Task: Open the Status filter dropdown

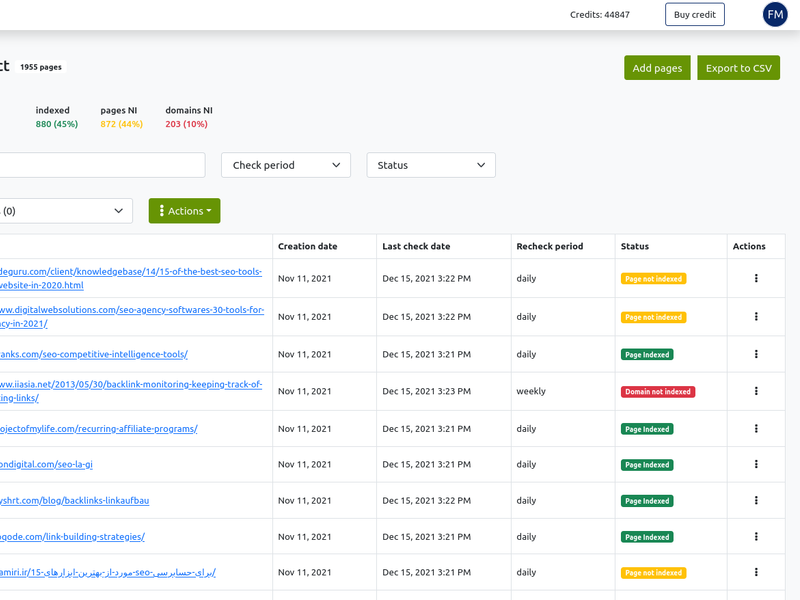Action: pyautogui.click(x=430, y=165)
